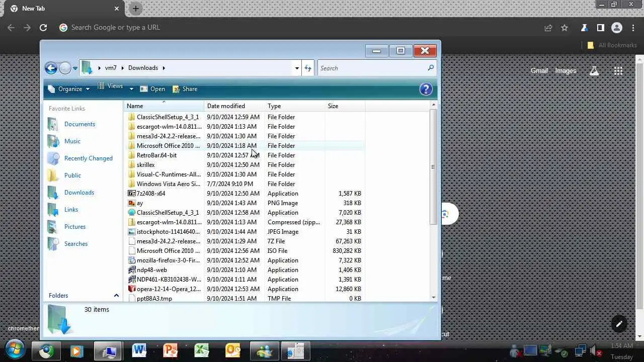Open Gmail link on New Tab page
644x362 pixels.
539,71
